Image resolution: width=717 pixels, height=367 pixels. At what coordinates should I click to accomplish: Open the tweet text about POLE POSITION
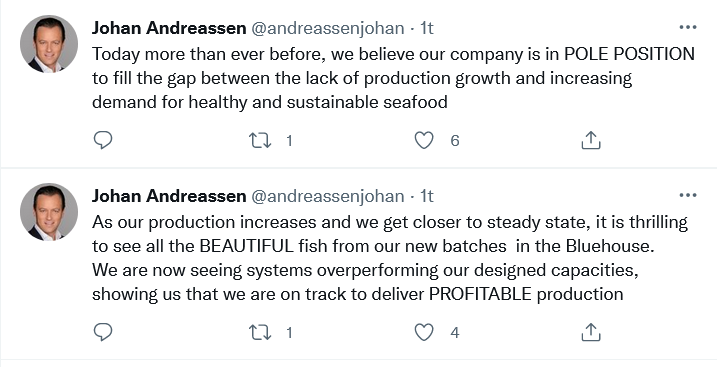[x=393, y=78]
